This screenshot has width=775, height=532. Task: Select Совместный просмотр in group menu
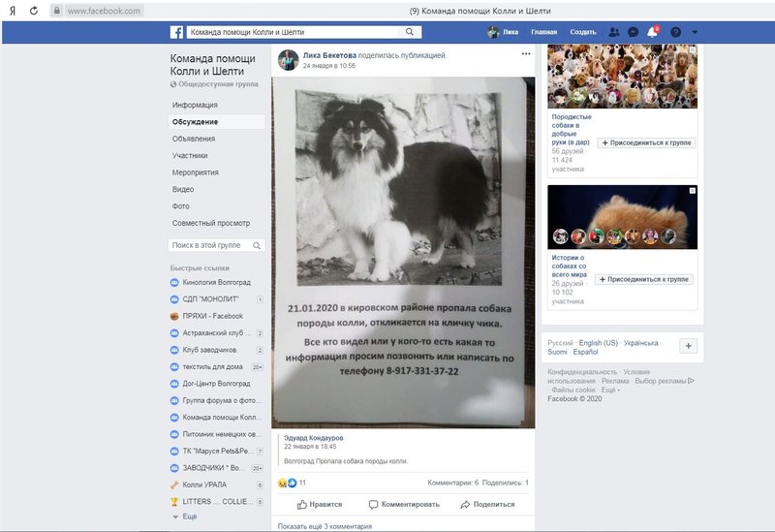point(211,223)
